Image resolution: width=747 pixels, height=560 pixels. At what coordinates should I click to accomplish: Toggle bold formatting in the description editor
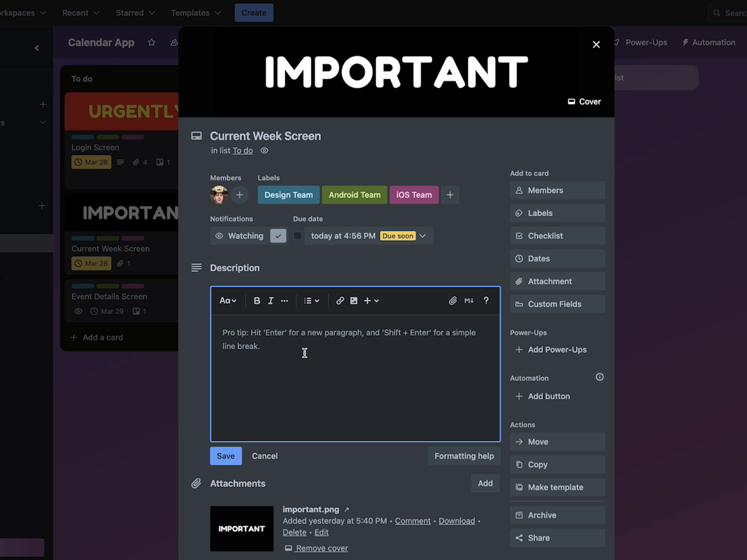(257, 301)
